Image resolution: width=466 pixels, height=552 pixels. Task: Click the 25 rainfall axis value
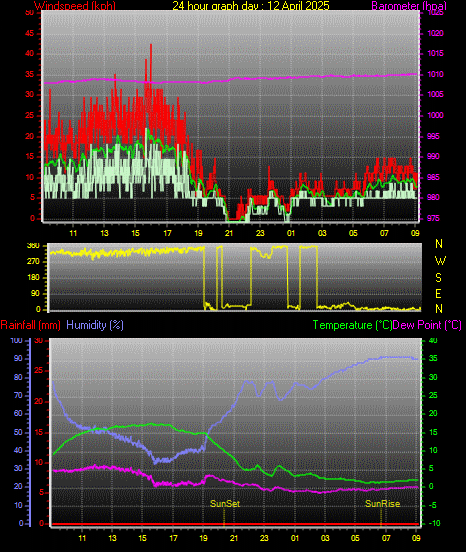(x=39, y=371)
